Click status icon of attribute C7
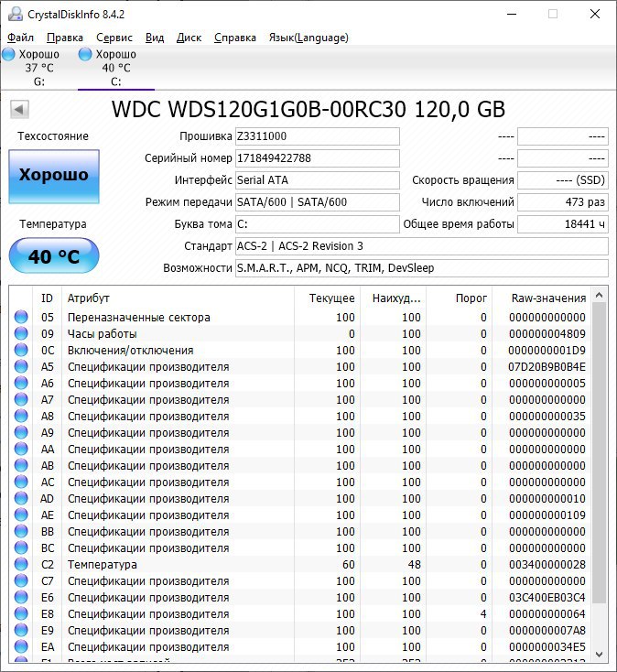The image size is (617, 672). coord(21,580)
